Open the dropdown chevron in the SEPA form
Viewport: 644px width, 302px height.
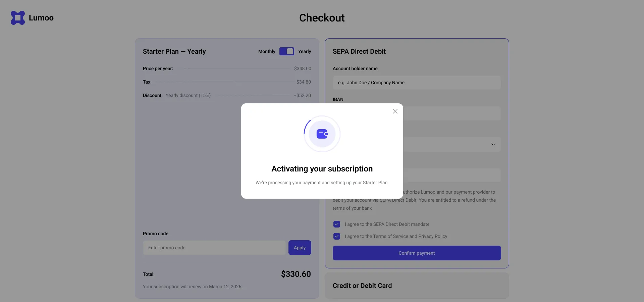coord(493,144)
